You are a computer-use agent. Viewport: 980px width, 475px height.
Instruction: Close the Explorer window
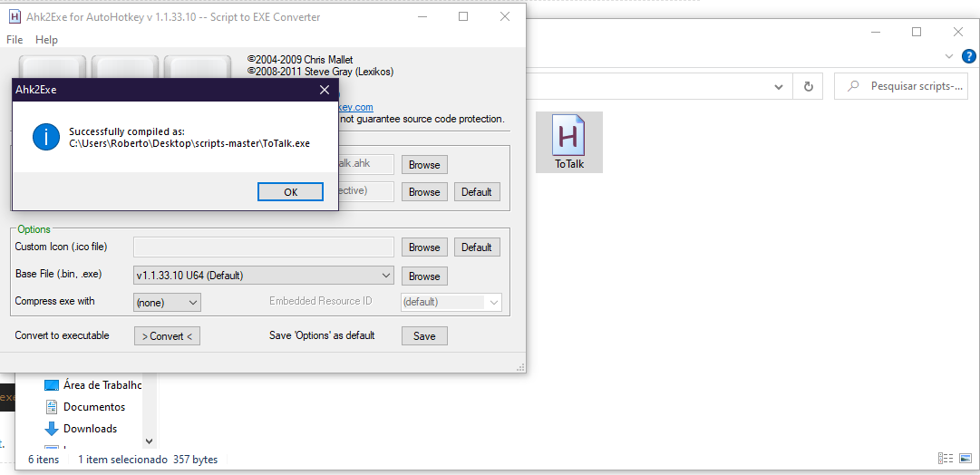[x=958, y=32]
